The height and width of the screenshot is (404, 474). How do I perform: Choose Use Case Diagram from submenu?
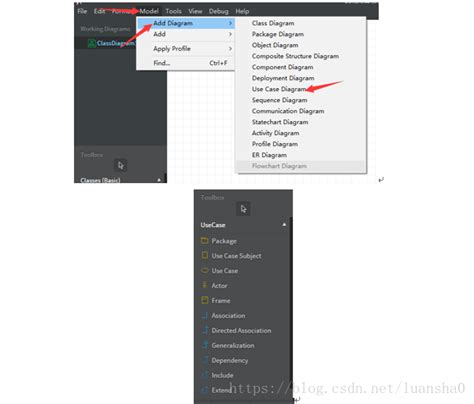pyautogui.click(x=279, y=89)
